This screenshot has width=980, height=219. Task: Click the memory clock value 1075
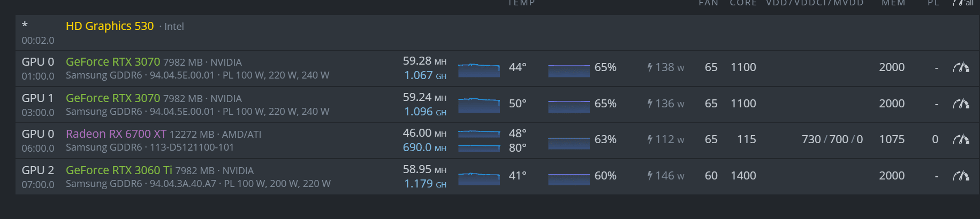(x=892, y=139)
